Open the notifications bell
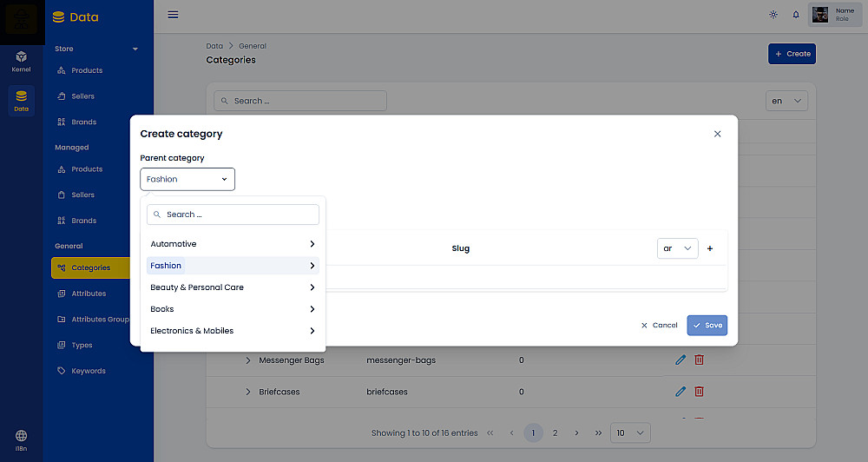The width and height of the screenshot is (868, 462). [x=796, y=15]
